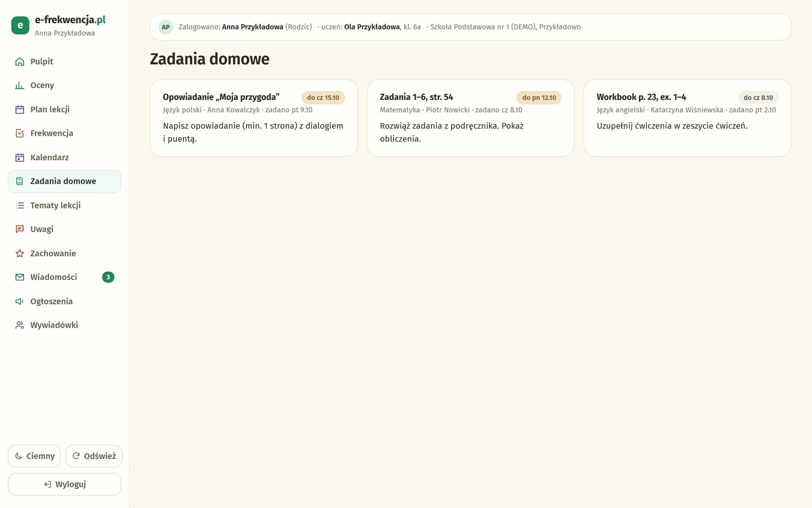Open the Kalendarz section
812x508 pixels.
(x=64, y=157)
